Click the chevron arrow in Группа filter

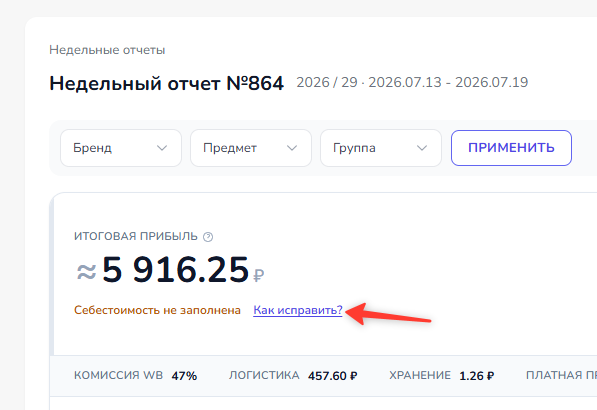(422, 148)
